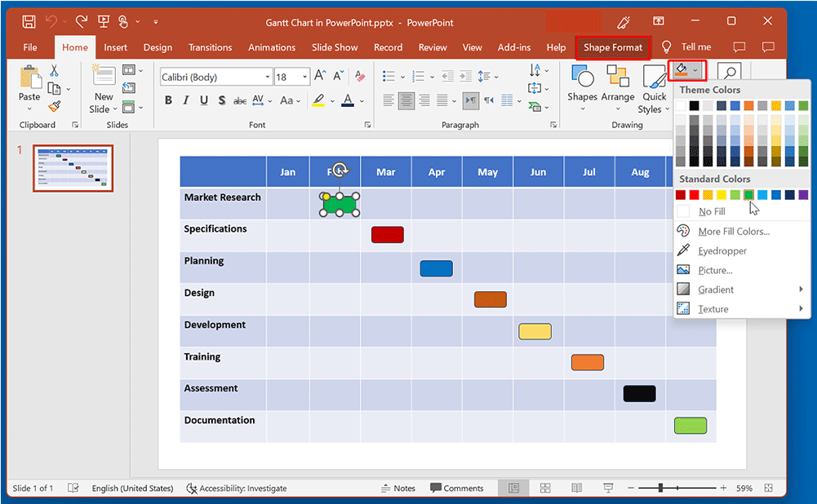The image size is (817, 504).
Task: Click the Format Painter brush icon
Action: tap(54, 106)
